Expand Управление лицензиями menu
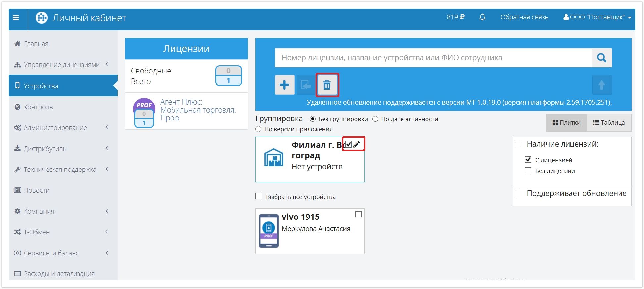This screenshot has width=644, height=289. point(62,65)
